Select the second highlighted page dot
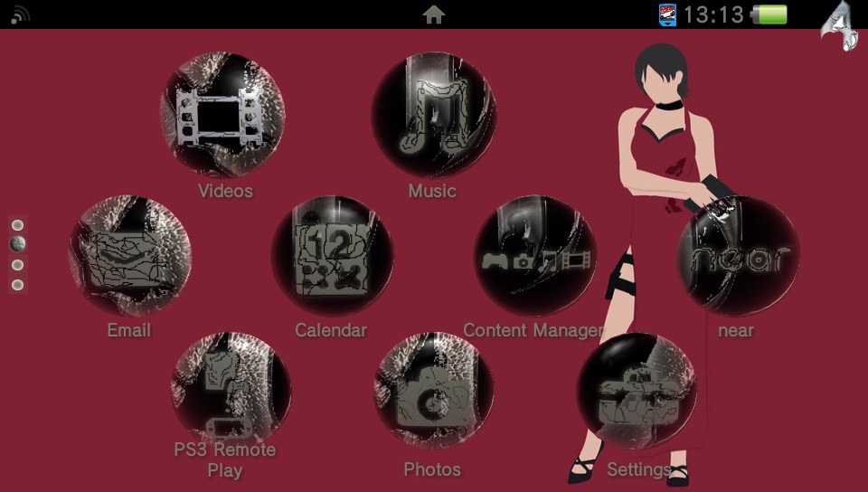The height and width of the screenshot is (492, 868). tap(18, 243)
